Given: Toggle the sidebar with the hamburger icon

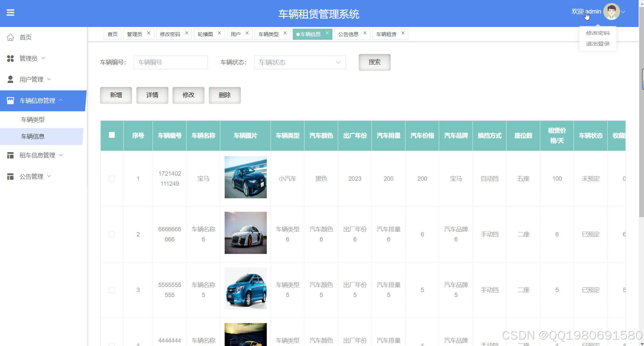Looking at the screenshot, I should (10, 12).
